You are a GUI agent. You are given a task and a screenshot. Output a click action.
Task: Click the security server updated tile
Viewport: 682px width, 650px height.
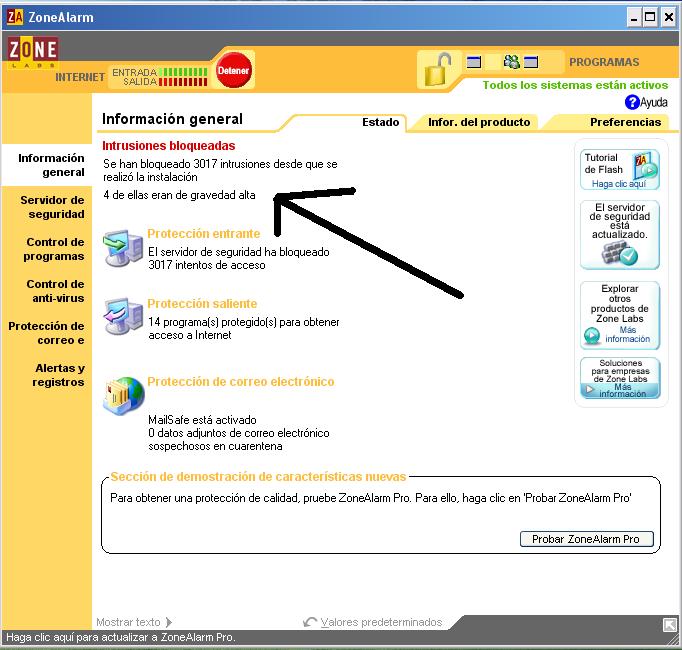[x=620, y=235]
